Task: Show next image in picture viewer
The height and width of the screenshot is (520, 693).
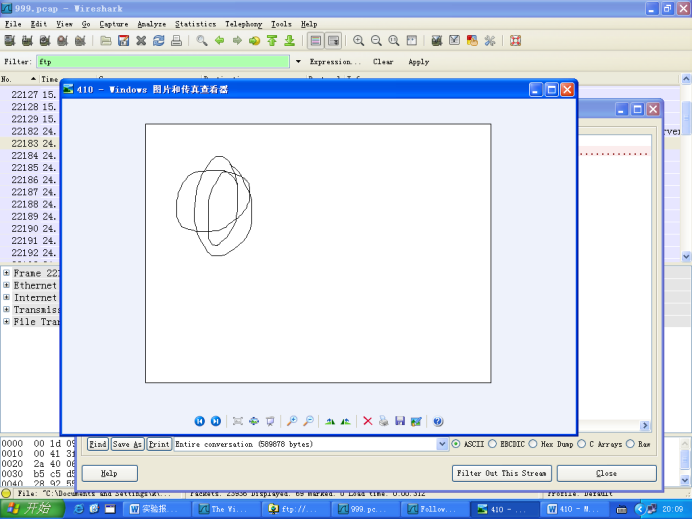Action: 216,421
